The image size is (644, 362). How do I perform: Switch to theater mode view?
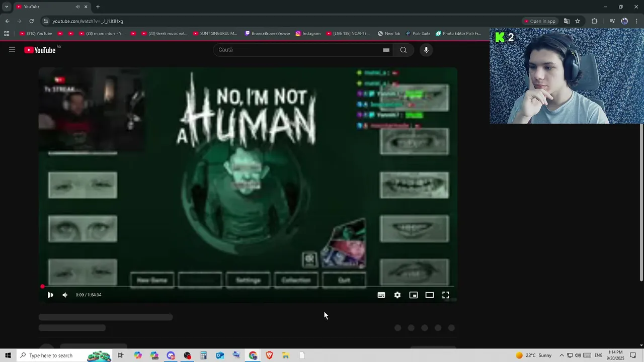click(430, 295)
